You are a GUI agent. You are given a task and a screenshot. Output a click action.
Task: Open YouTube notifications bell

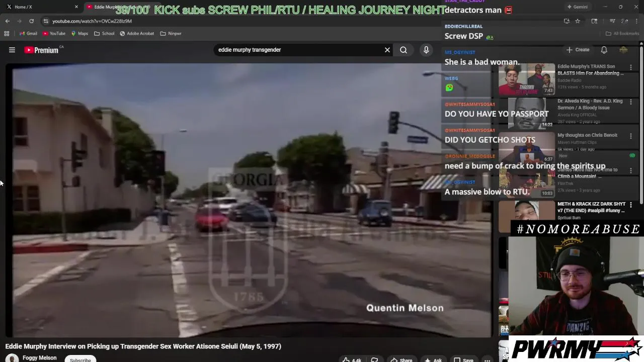click(604, 50)
